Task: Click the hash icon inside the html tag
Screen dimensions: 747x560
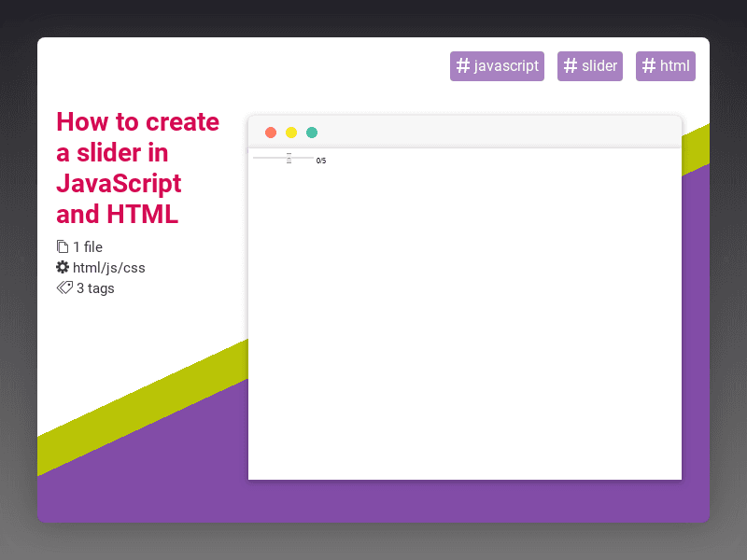Action: point(648,66)
